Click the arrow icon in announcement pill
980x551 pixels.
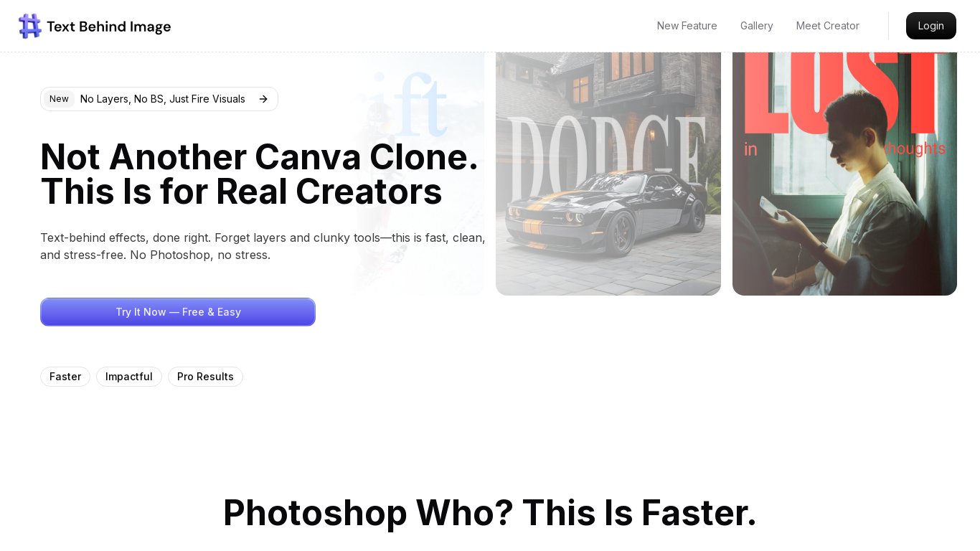click(263, 99)
